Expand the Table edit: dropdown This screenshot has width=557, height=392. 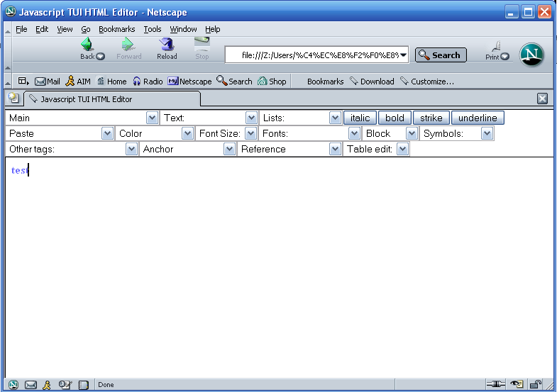coord(402,149)
